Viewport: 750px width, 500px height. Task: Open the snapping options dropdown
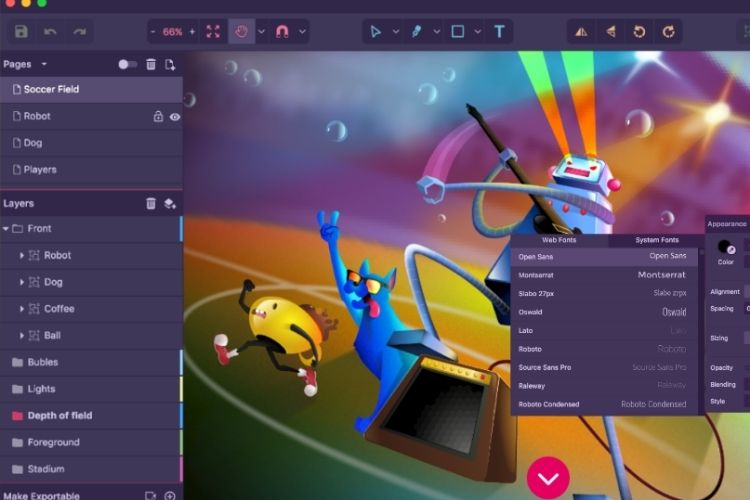tap(302, 32)
